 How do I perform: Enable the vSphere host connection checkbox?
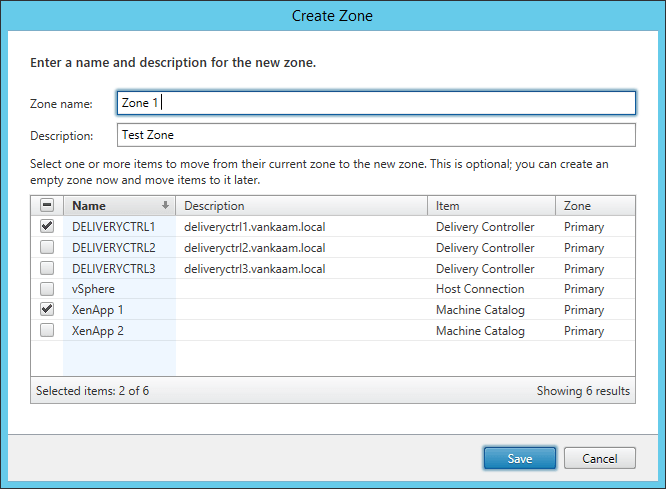pos(47,289)
